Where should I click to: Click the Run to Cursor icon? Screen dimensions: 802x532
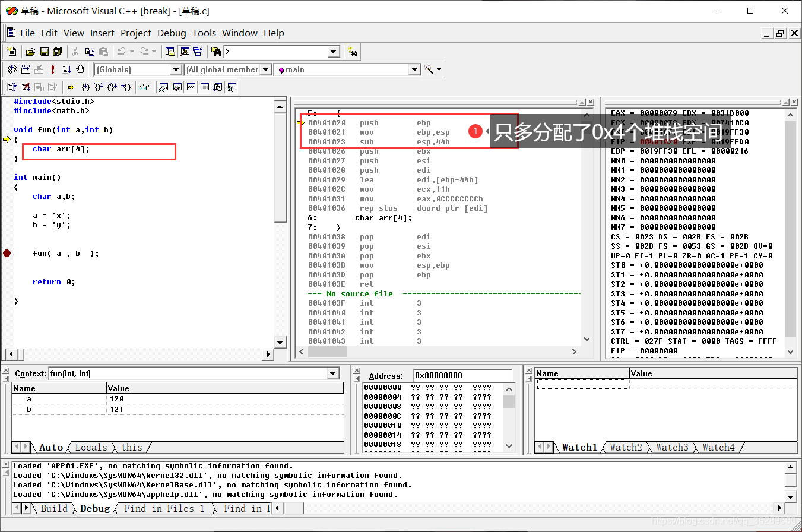click(x=126, y=87)
